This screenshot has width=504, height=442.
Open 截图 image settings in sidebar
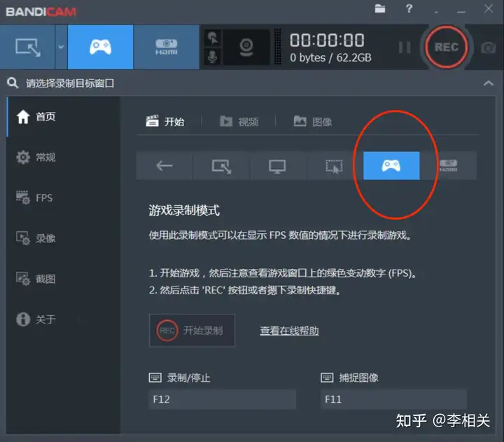pyautogui.click(x=63, y=279)
